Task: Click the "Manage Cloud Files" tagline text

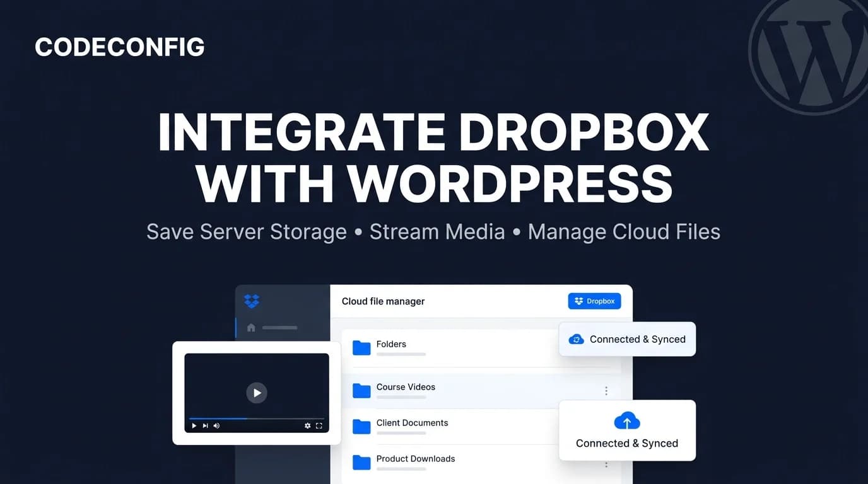Action: tap(624, 232)
